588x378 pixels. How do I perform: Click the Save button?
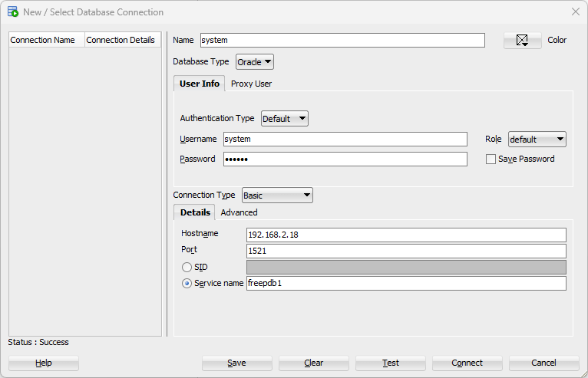pyautogui.click(x=237, y=363)
